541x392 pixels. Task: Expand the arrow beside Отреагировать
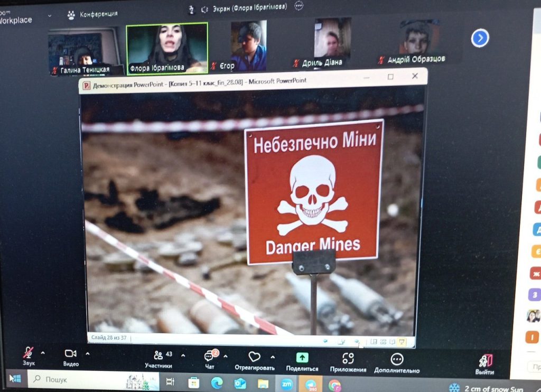tap(273, 357)
